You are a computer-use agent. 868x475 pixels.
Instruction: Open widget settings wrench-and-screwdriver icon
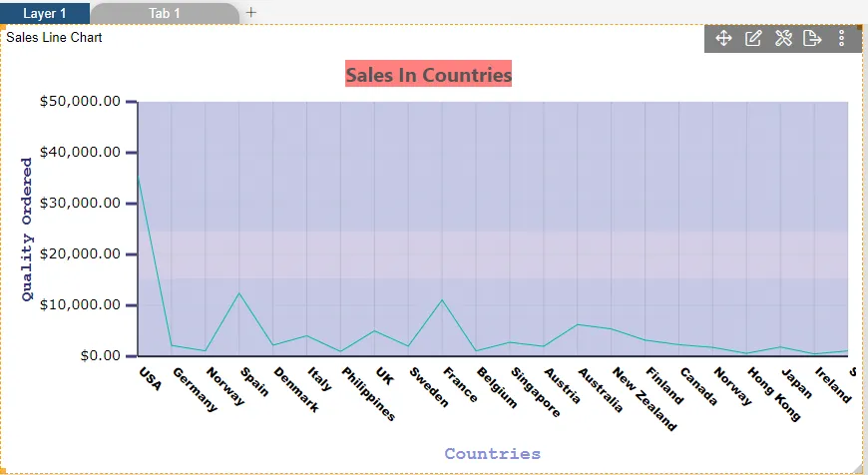pyautogui.click(x=783, y=39)
